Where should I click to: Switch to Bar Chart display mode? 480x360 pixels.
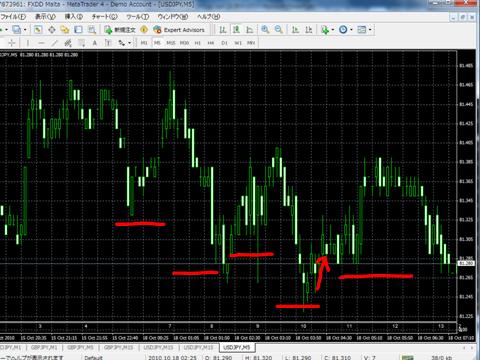pos(223,30)
